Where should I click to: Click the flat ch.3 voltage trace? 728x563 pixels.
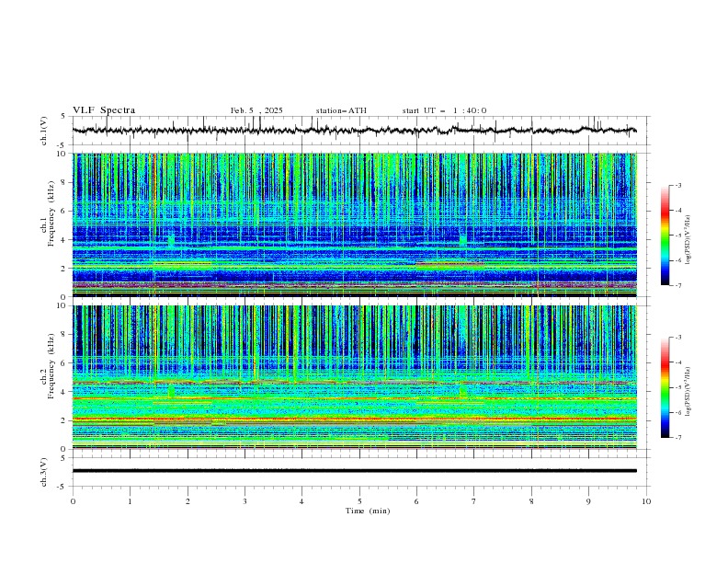pyautogui.click(x=354, y=471)
